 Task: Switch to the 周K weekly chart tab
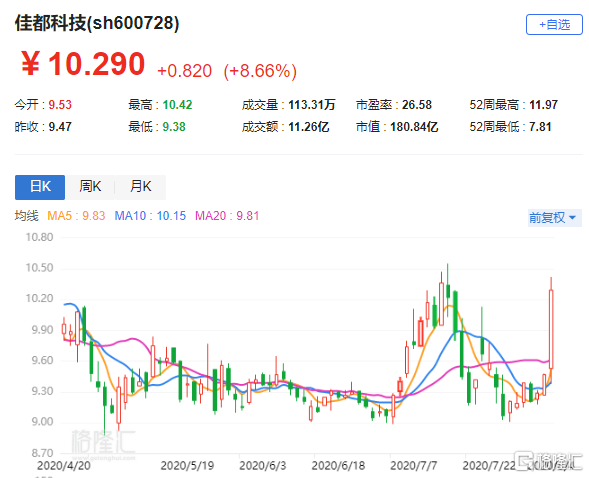(x=90, y=187)
